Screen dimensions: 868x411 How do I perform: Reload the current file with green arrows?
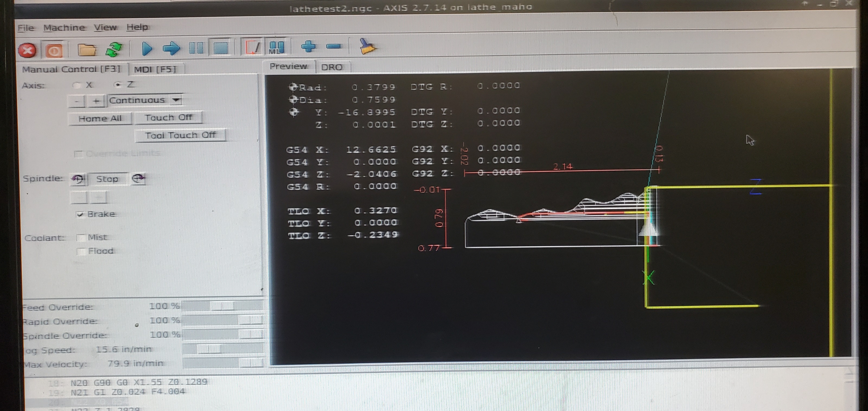[x=114, y=50]
